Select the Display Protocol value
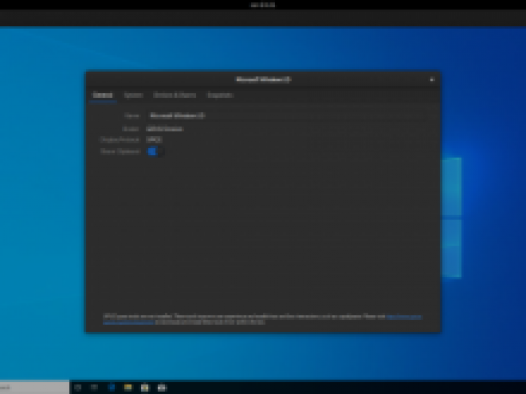526x394 pixels. point(154,139)
